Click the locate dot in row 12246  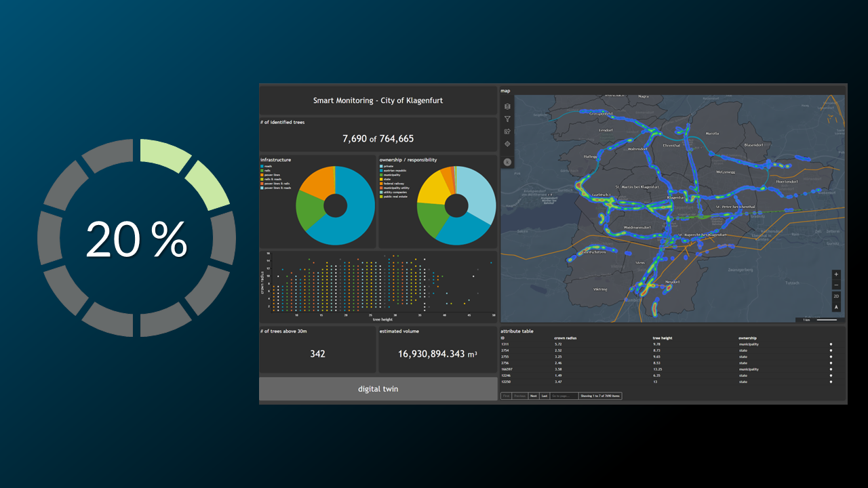tap(831, 375)
